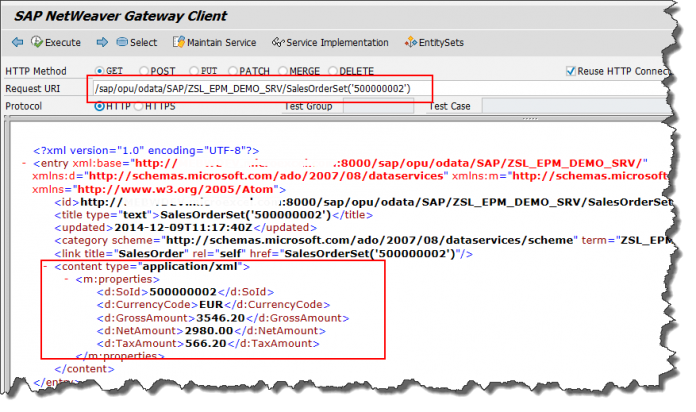
Task: Set HTTP method to DELETE
Action: click(333, 71)
